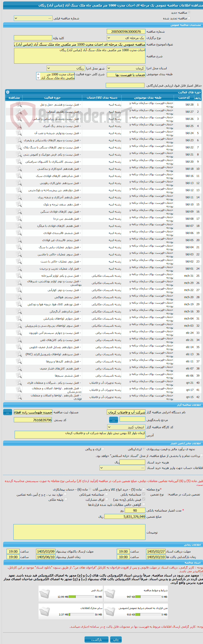Select the ارزی/ریالی radio option
Viewport: 203px width, 644px height.
pos(143,449)
